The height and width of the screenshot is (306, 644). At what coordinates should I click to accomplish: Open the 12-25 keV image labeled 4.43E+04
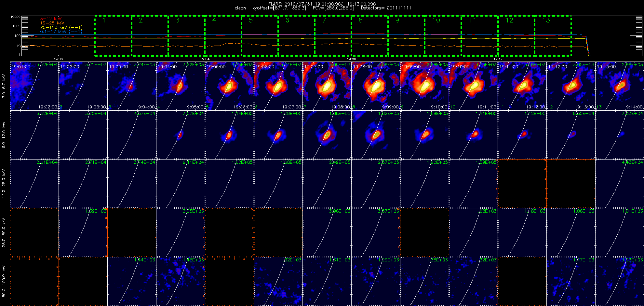point(620,184)
